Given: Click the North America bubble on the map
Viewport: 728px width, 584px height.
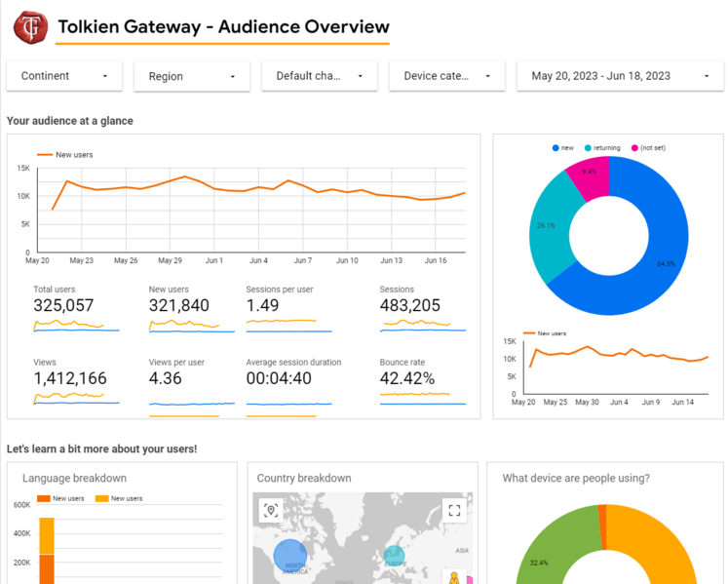Looking at the screenshot, I should pyautogui.click(x=289, y=556).
